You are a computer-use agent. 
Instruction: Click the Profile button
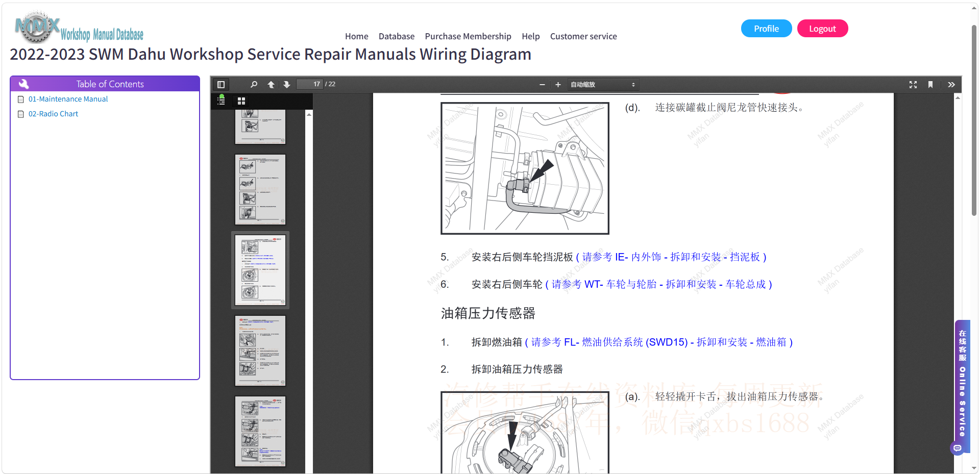click(x=766, y=29)
